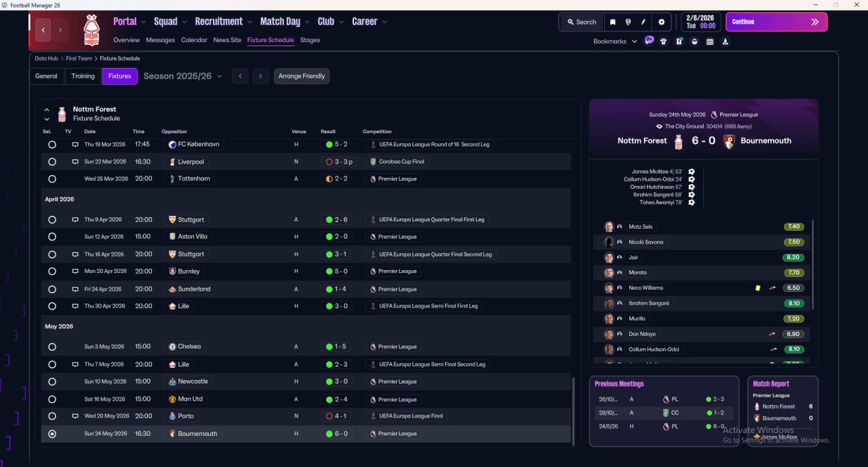Open the Career dropdown menu
This screenshot has width=868, height=467.
click(369, 22)
